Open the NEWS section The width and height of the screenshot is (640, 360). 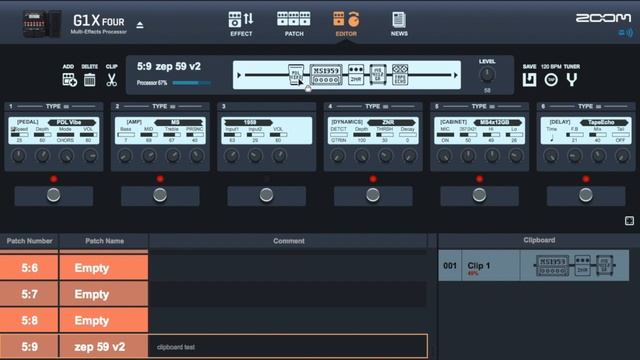pos(399,24)
